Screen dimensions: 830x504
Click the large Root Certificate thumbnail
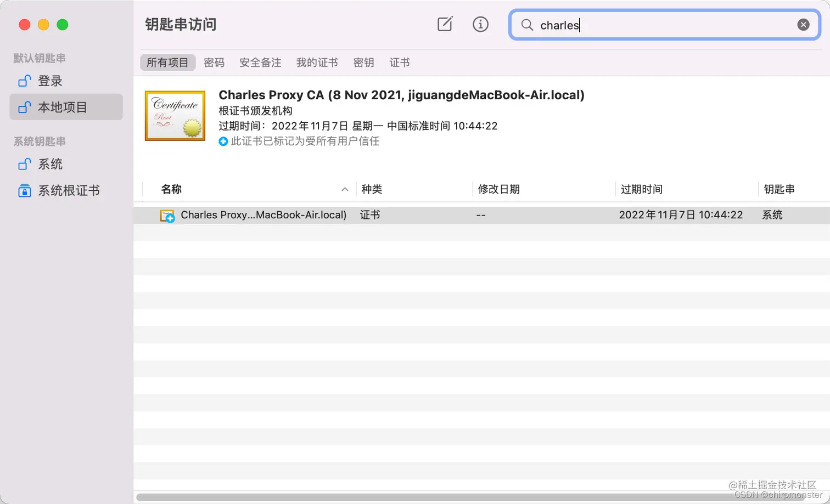pyautogui.click(x=175, y=116)
